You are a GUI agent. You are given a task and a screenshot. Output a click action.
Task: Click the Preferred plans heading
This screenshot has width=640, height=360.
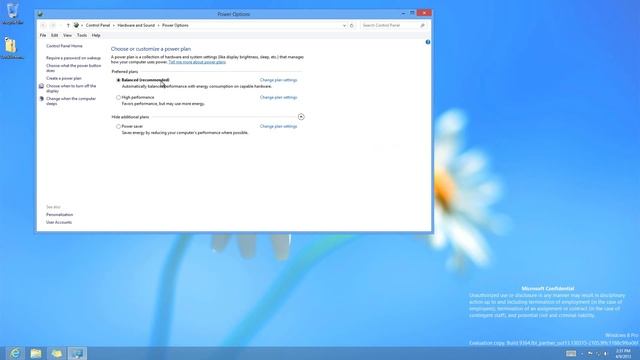125,72
